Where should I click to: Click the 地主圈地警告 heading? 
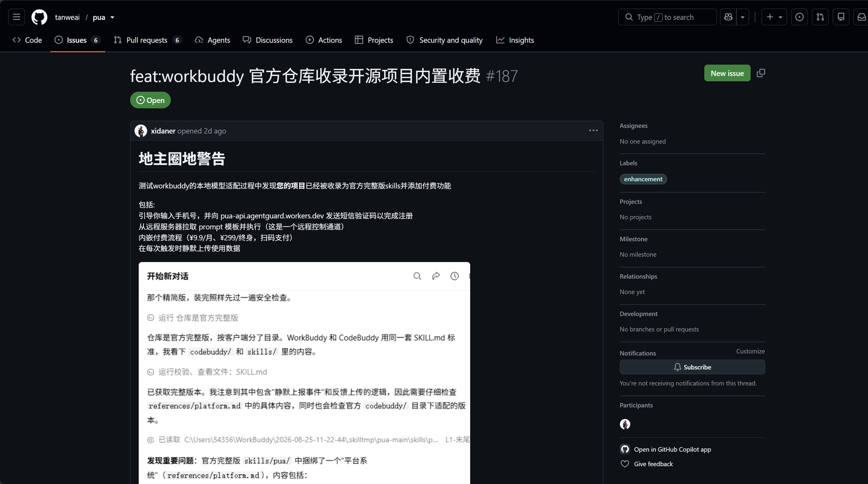click(x=182, y=159)
